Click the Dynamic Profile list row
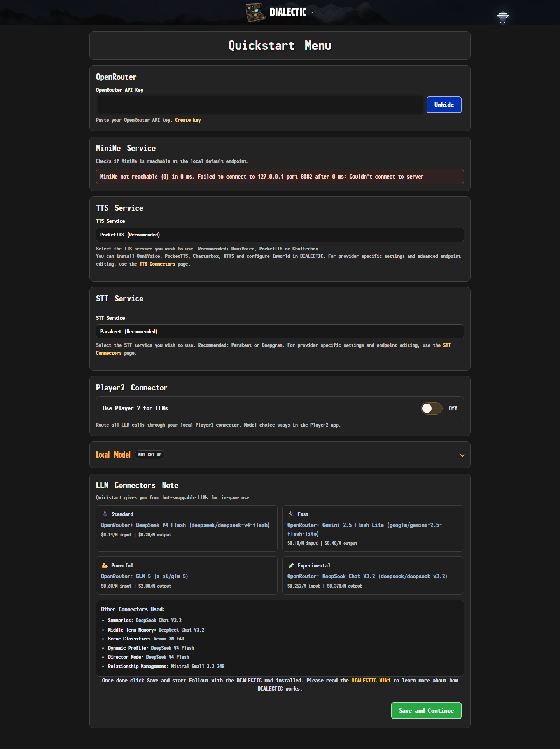560x749 pixels. tap(151, 648)
